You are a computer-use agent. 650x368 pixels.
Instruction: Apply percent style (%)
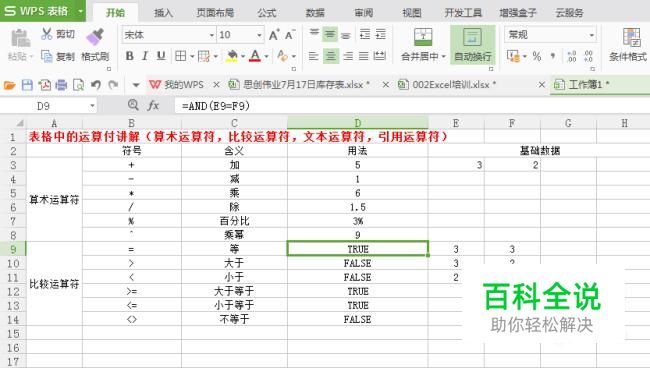click(x=537, y=56)
